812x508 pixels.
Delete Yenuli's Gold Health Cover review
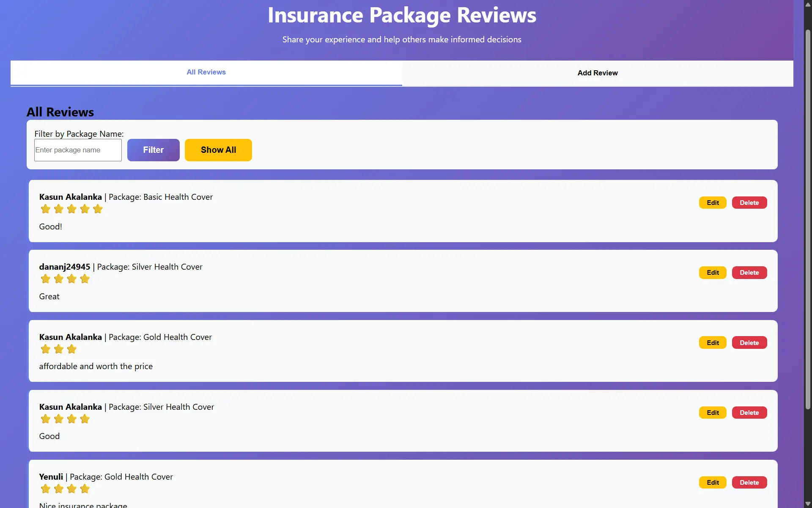[749, 483]
